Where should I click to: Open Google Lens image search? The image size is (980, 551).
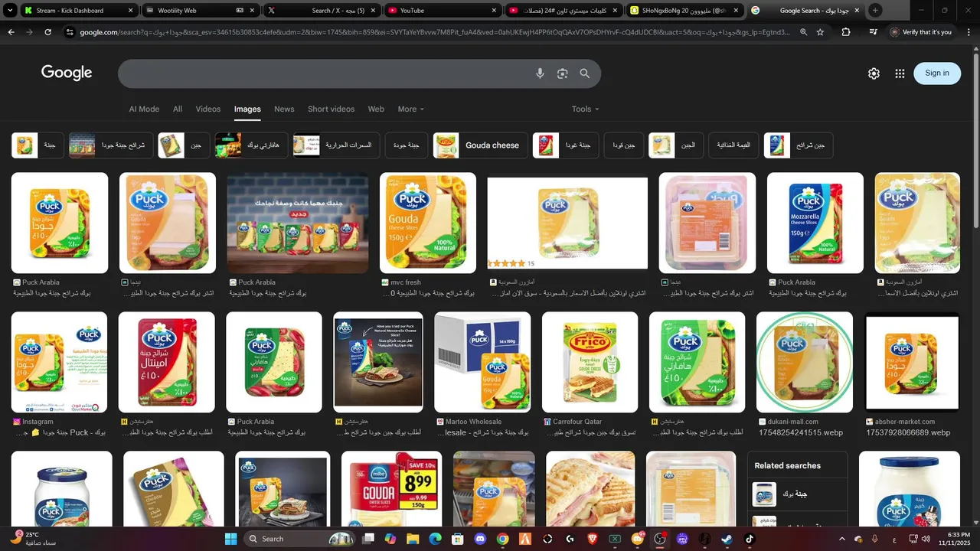click(563, 73)
